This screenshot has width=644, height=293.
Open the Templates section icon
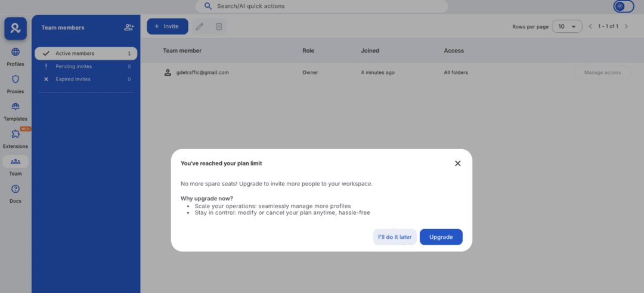pos(16,107)
